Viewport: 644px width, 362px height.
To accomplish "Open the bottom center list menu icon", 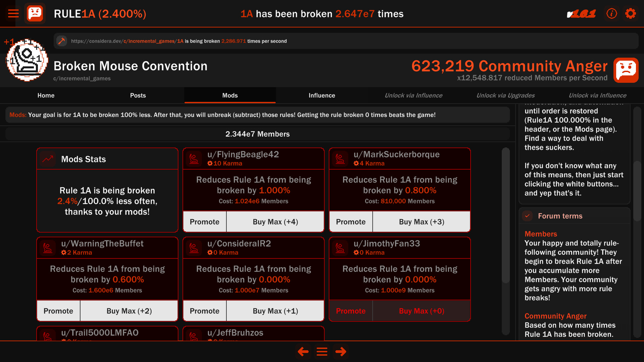I will tap(322, 352).
